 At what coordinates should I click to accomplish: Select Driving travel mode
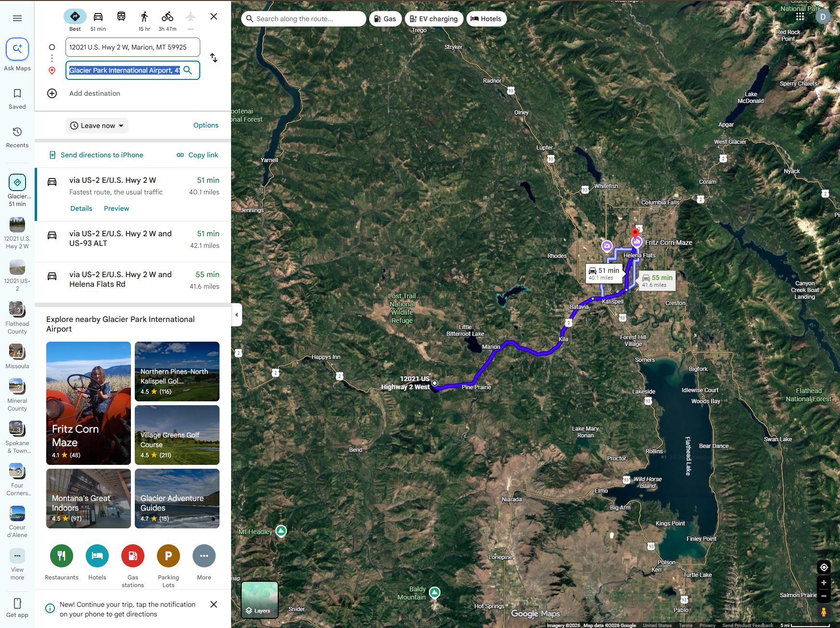[98, 21]
